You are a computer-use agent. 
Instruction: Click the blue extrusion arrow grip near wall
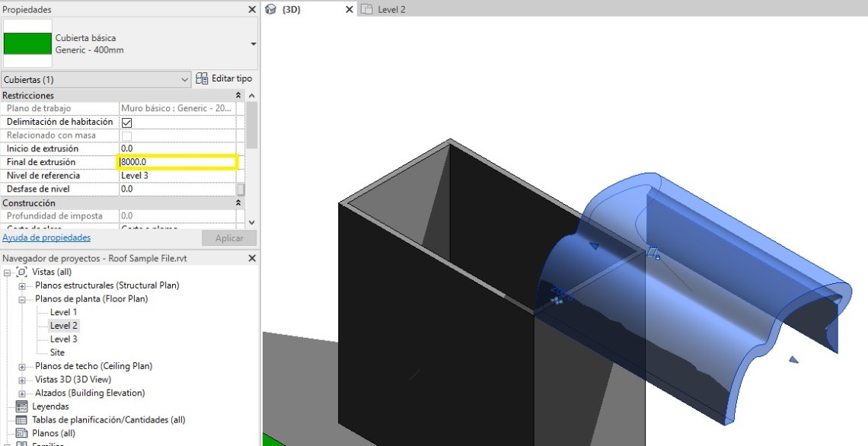click(x=595, y=246)
